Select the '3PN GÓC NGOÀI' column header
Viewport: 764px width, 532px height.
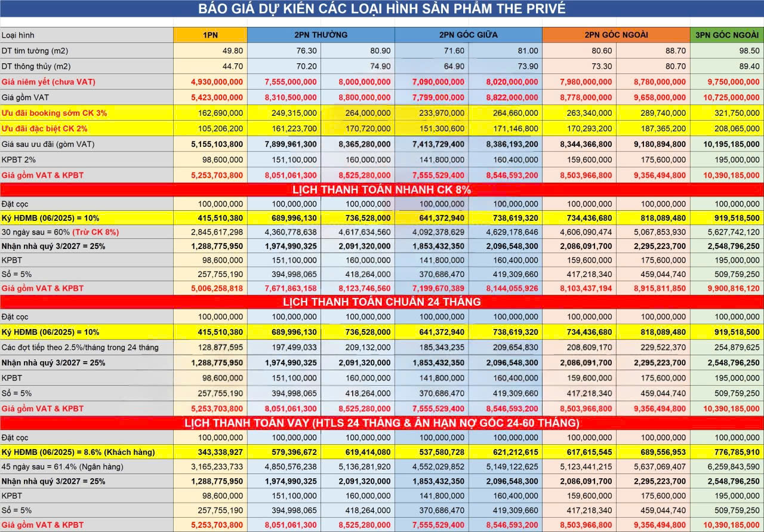click(x=727, y=35)
